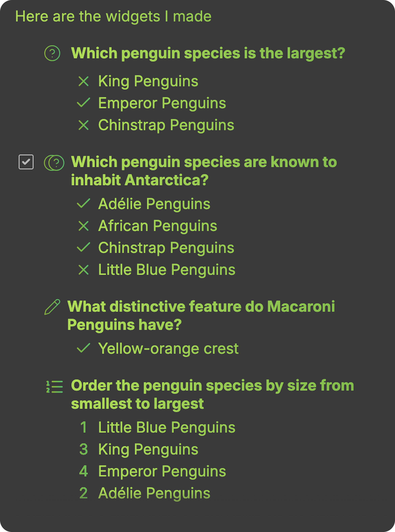This screenshot has width=395, height=532.
Task: Click the number 1 beside Little Blue Penguins
Action: pos(83,427)
